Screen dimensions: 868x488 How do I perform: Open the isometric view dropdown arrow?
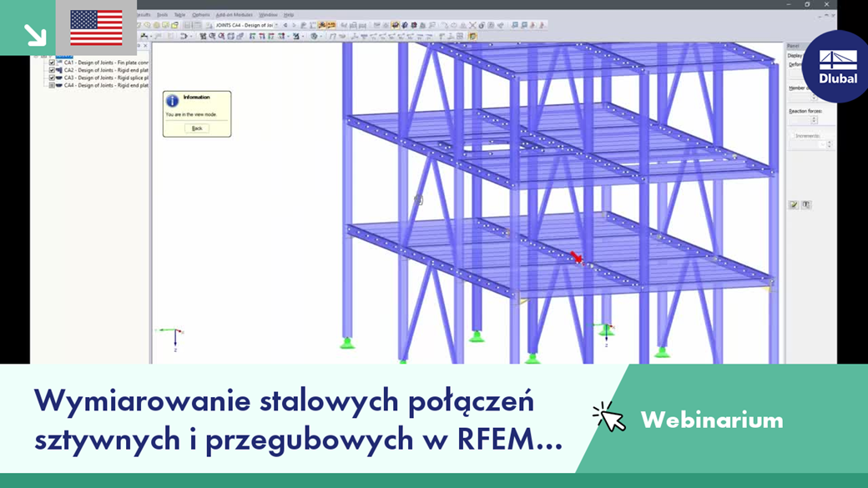point(288,36)
